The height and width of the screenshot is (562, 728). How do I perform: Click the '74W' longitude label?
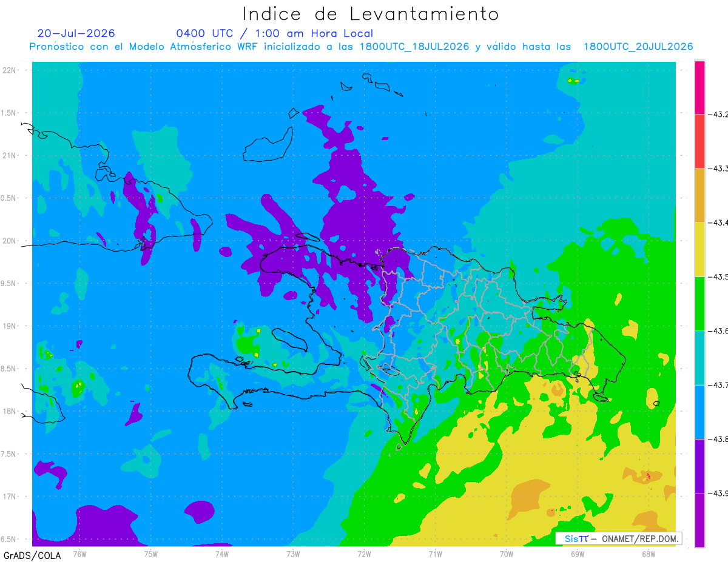221,554
